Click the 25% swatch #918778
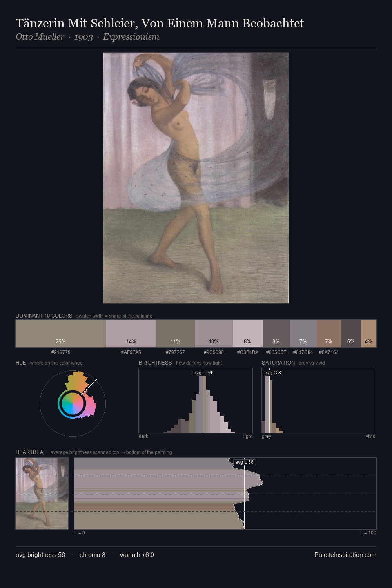Screen dimensions: 392x588 61,334
